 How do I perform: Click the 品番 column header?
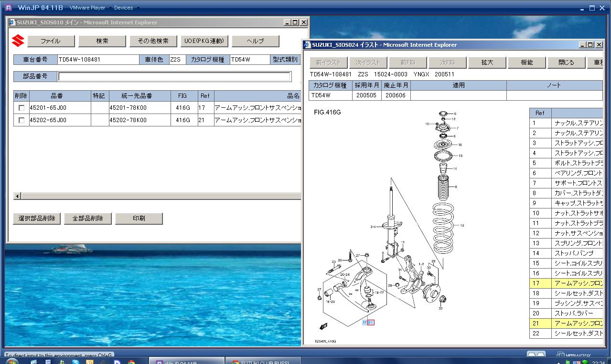[x=60, y=96]
